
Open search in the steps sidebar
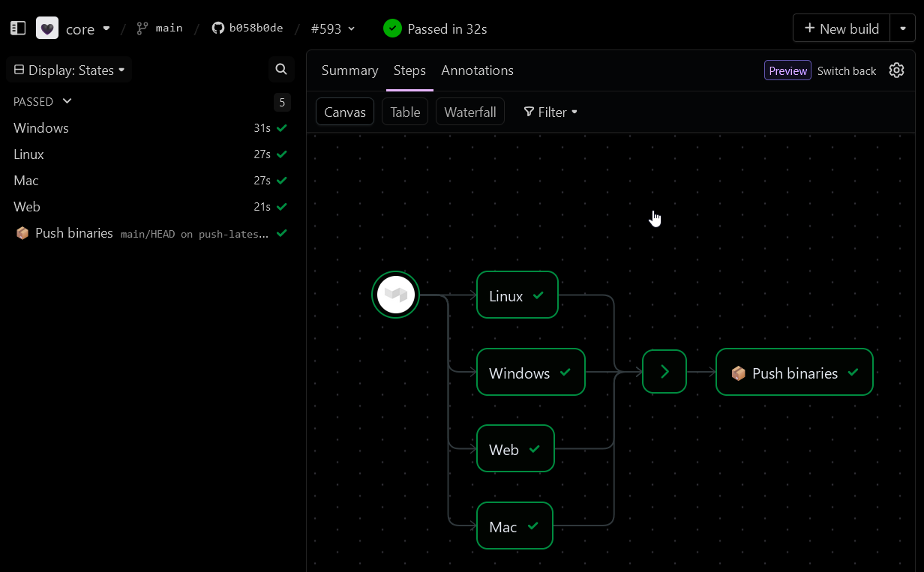pyautogui.click(x=281, y=70)
